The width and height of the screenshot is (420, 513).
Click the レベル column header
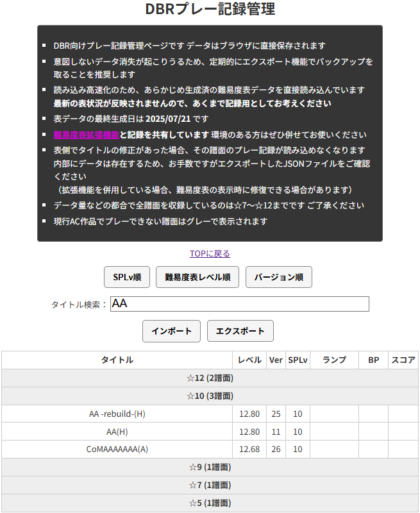249,360
